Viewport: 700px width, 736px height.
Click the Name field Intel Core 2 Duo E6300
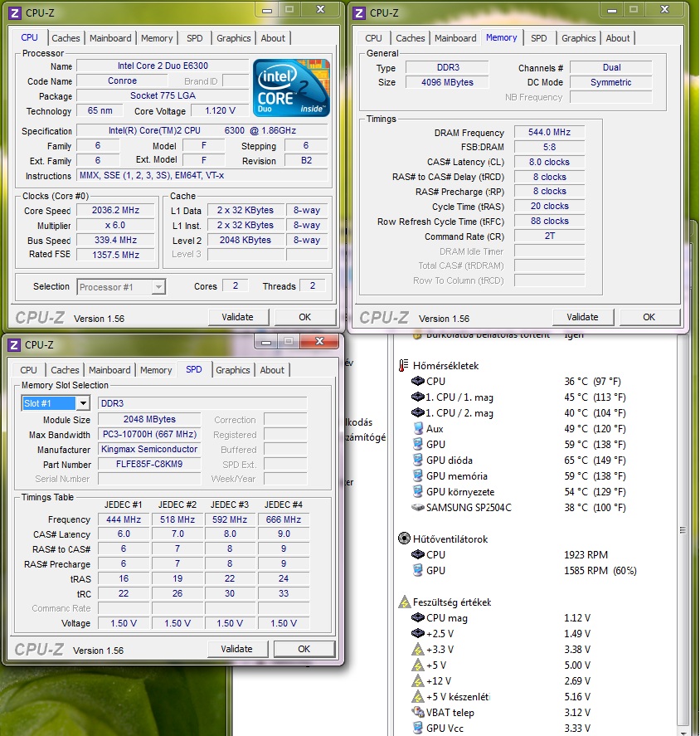tap(163, 66)
